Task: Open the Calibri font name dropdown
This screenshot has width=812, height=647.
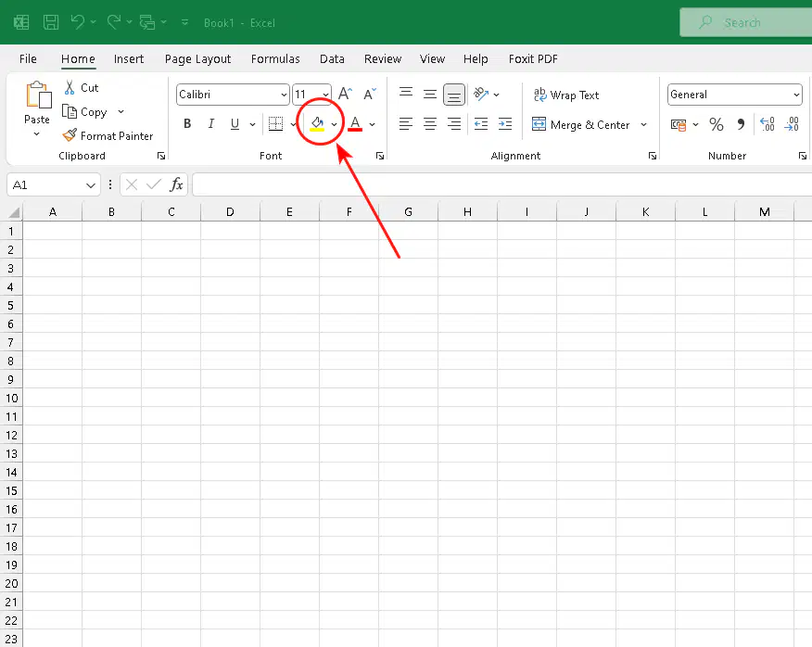Action: 284,95
